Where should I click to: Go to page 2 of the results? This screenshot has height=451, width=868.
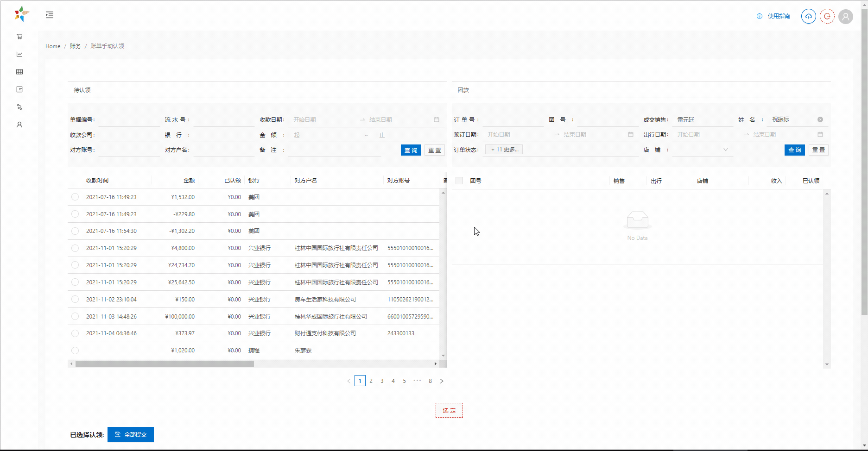371,381
